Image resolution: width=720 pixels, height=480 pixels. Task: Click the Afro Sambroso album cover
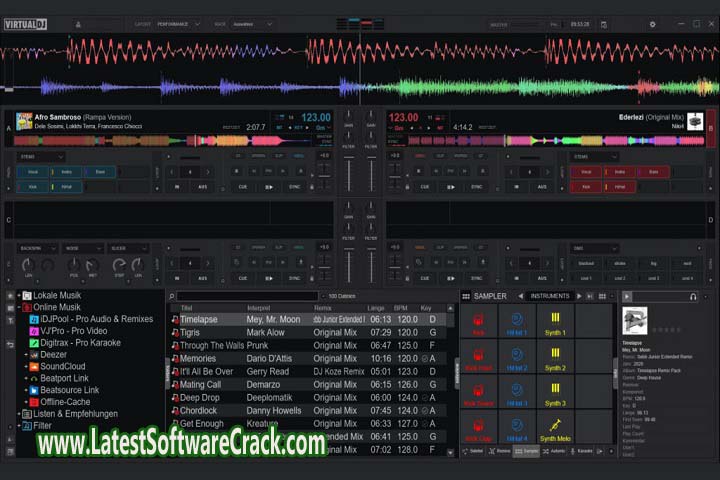click(x=24, y=121)
